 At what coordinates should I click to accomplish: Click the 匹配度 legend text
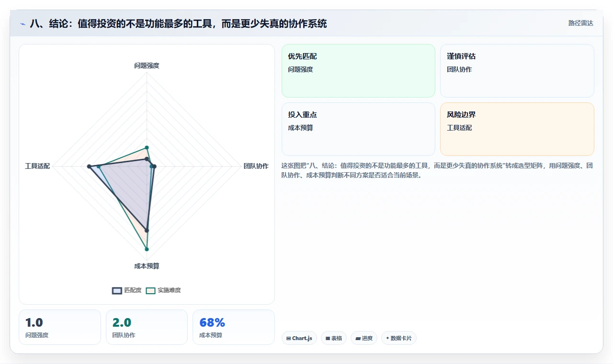(x=133, y=290)
